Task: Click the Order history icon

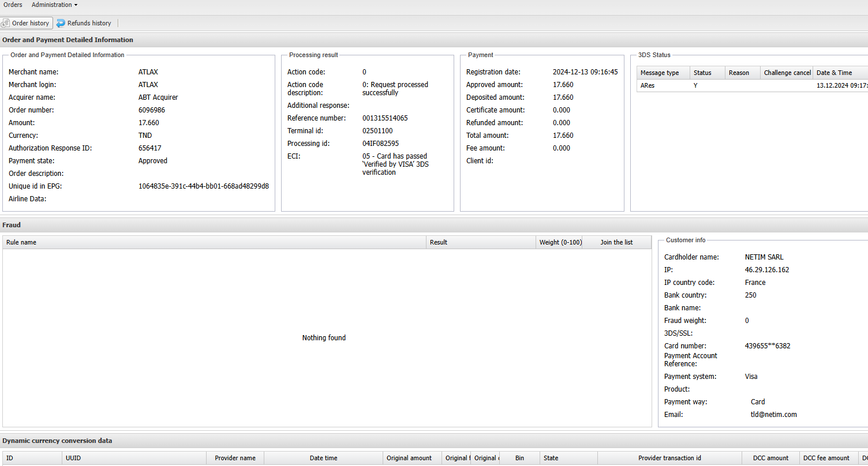Action: coord(6,23)
